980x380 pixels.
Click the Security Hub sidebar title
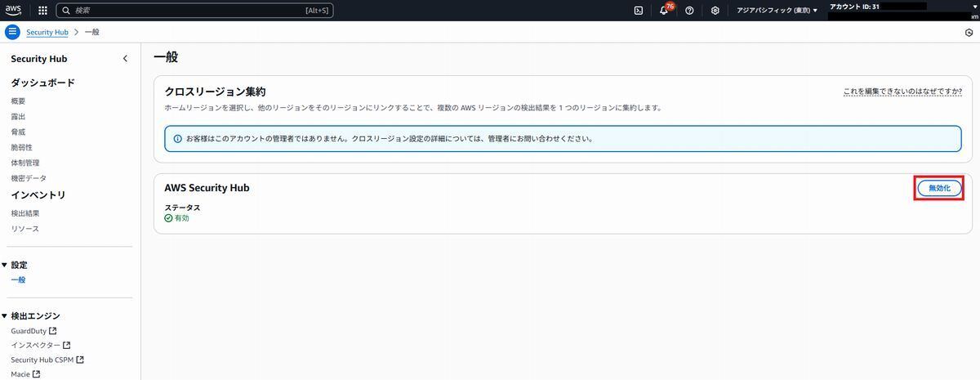[39, 59]
